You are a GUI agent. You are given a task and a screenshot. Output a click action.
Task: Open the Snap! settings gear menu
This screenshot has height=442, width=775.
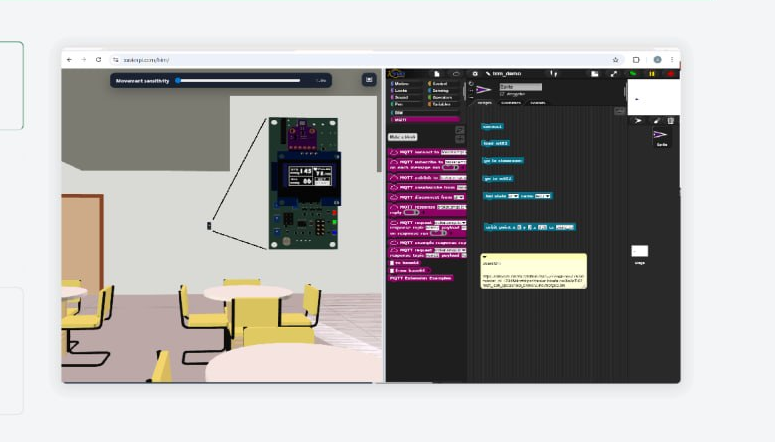(475, 74)
